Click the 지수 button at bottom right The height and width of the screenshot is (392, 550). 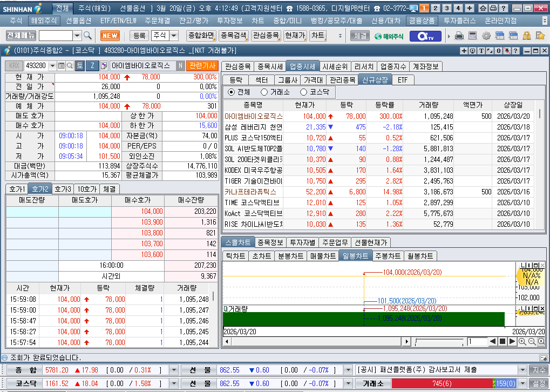pos(539,370)
